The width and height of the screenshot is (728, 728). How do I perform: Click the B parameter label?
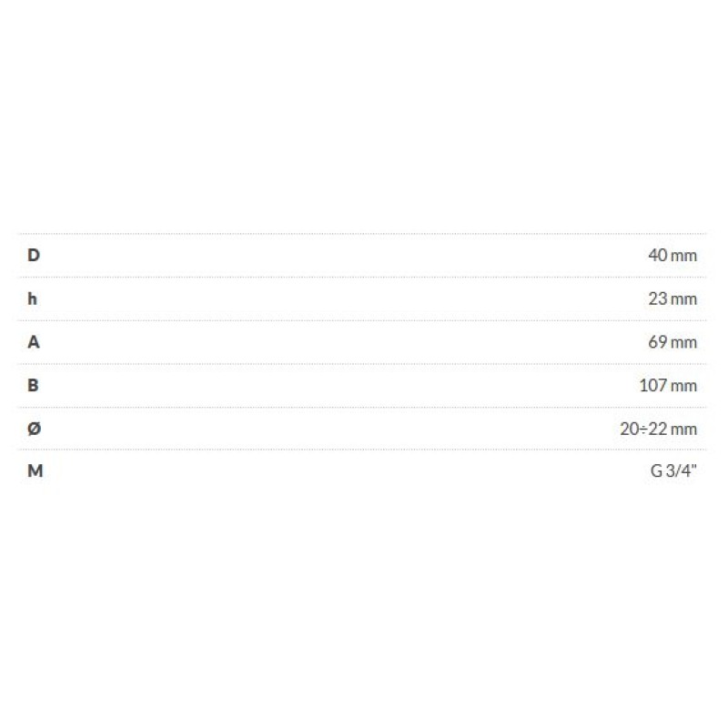pos(34,385)
